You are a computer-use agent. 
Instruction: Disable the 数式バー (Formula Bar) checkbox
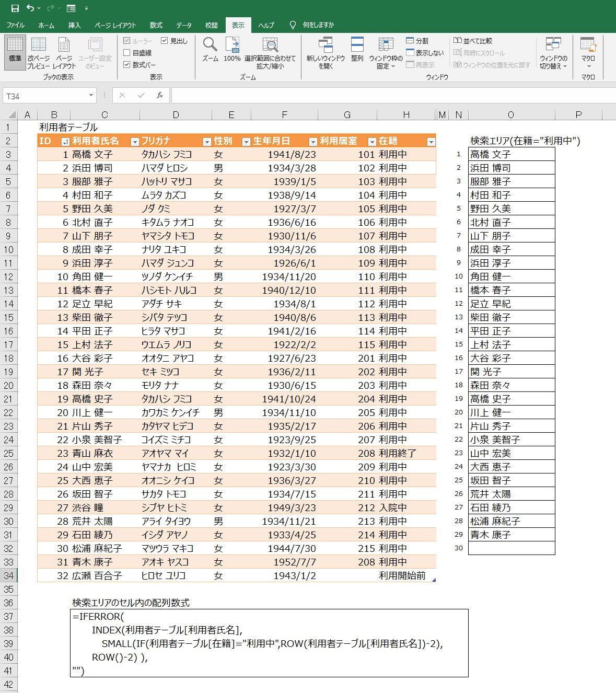[x=127, y=65]
